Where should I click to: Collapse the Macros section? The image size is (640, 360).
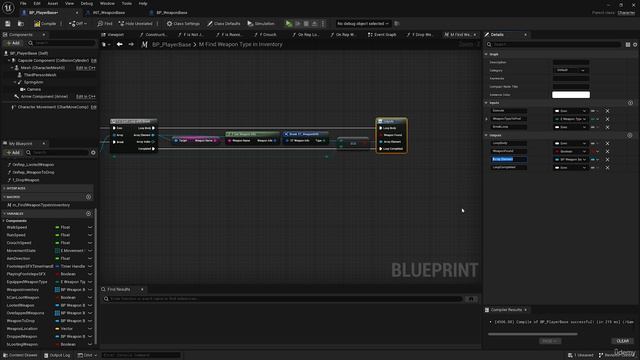pyautogui.click(x=4, y=197)
